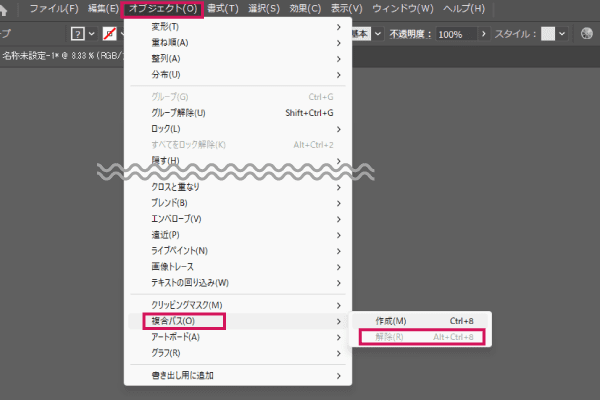The image size is (600, 400).
Task: Open the エンベロープ(V) submenu
Action: (238, 219)
